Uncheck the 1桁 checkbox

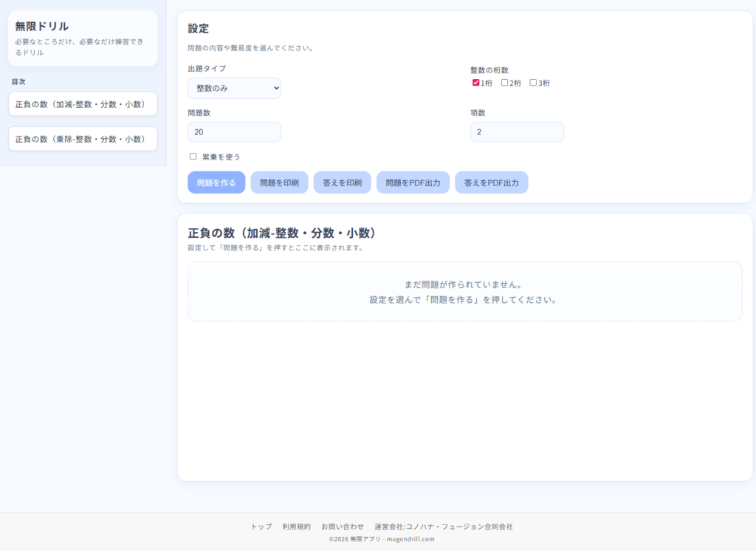click(476, 83)
